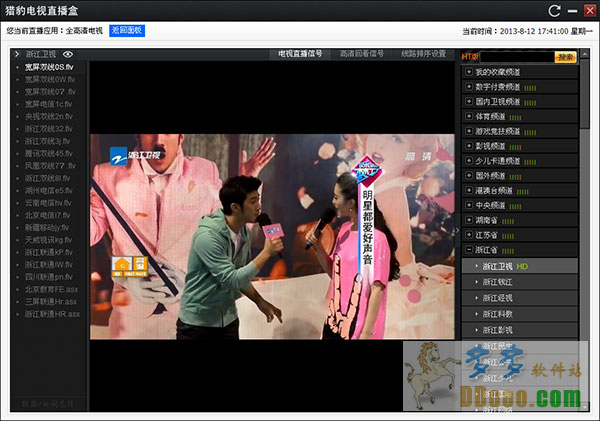Select 浙江影视 channel
The width and height of the screenshot is (600, 421).
[520, 330]
